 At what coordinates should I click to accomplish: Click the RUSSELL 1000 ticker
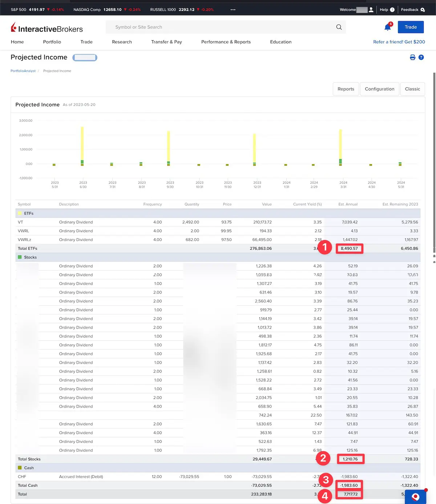[182, 10]
